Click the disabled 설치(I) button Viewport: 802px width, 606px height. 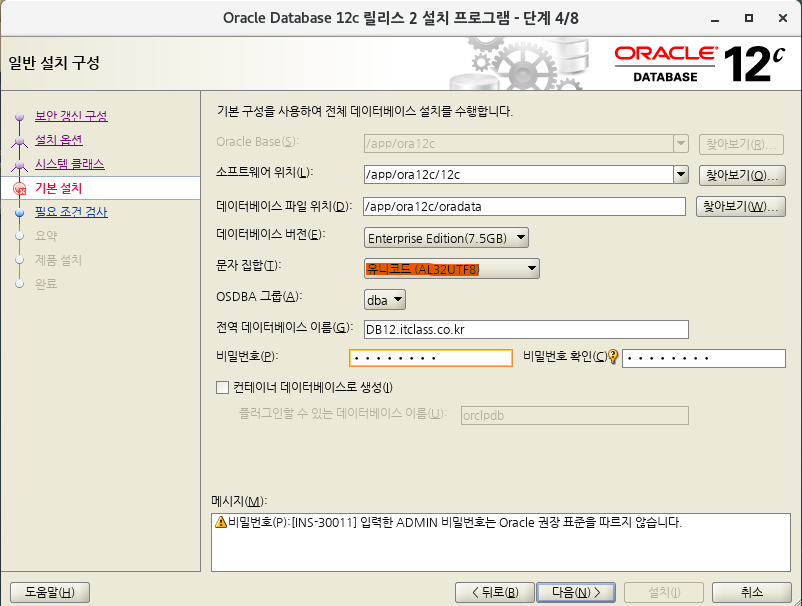[664, 592]
